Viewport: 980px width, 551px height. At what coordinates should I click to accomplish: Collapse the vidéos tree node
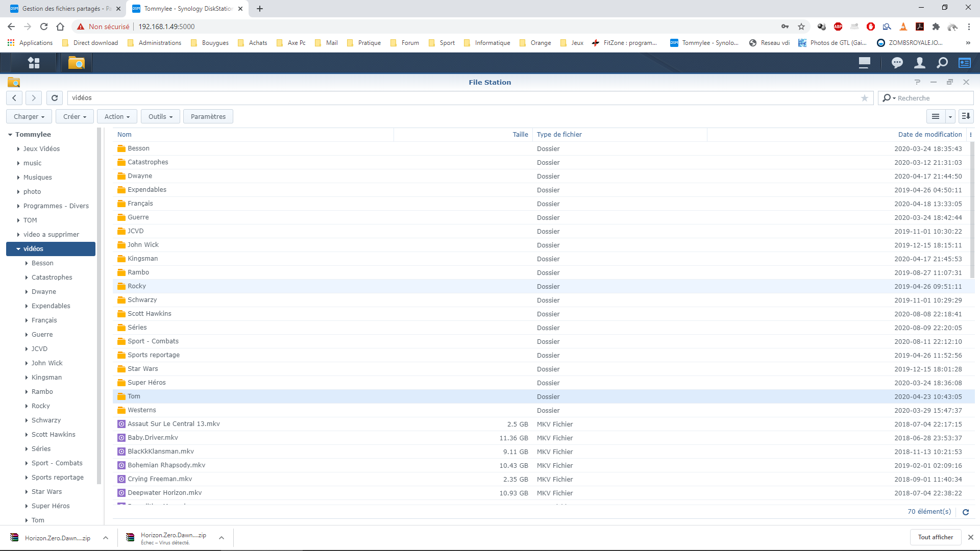[x=18, y=249]
